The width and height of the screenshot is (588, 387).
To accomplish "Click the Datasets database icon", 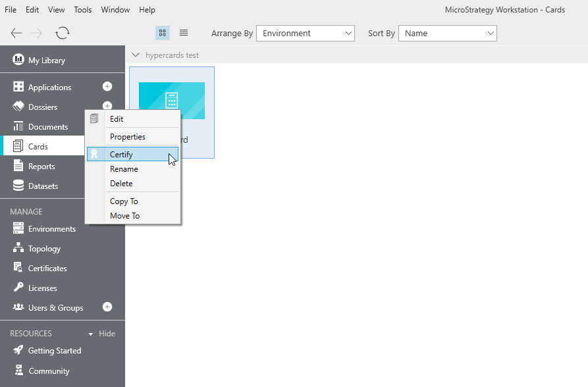I will coord(18,185).
